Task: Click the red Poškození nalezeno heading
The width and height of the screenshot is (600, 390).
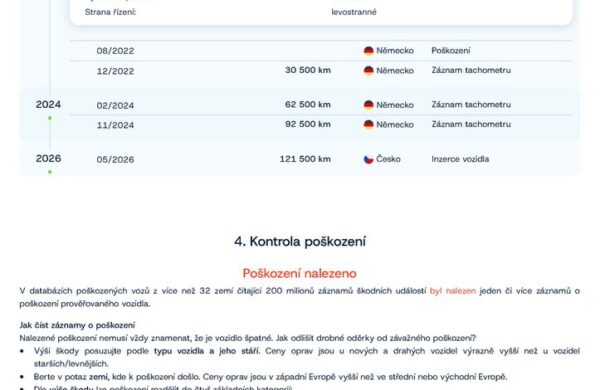Action: tap(300, 273)
